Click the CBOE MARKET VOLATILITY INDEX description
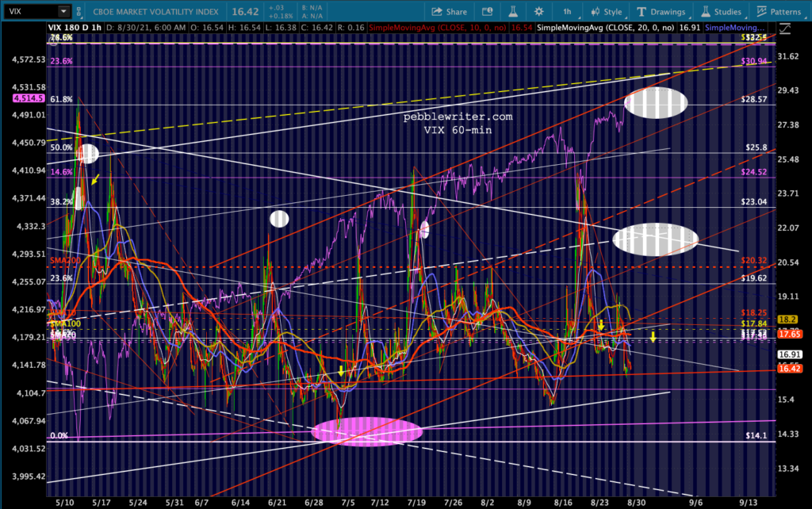Viewport: 812px width, 509px height. [155, 11]
